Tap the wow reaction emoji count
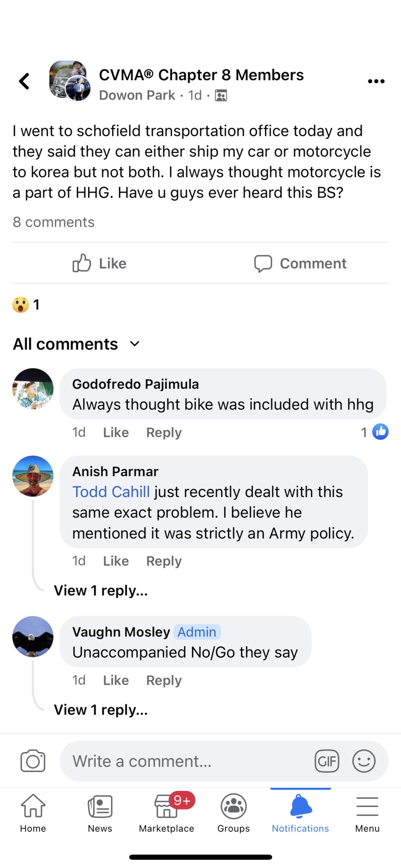 coord(26,305)
